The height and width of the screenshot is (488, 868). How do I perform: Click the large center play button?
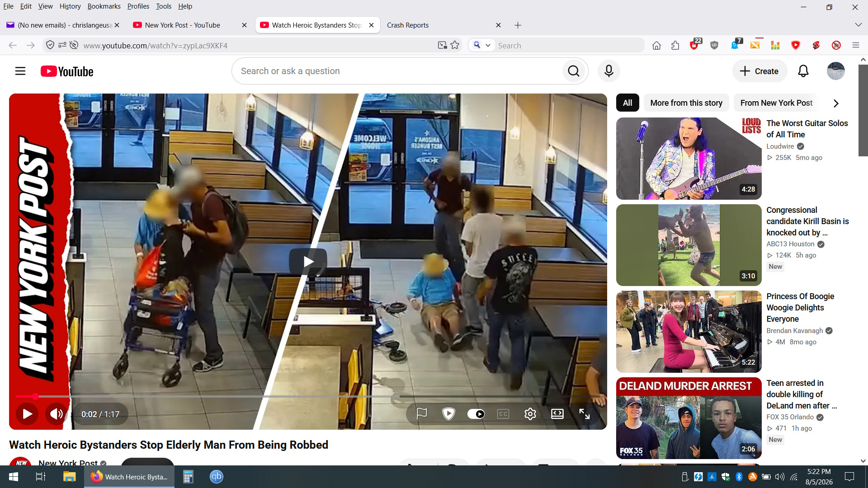click(308, 262)
